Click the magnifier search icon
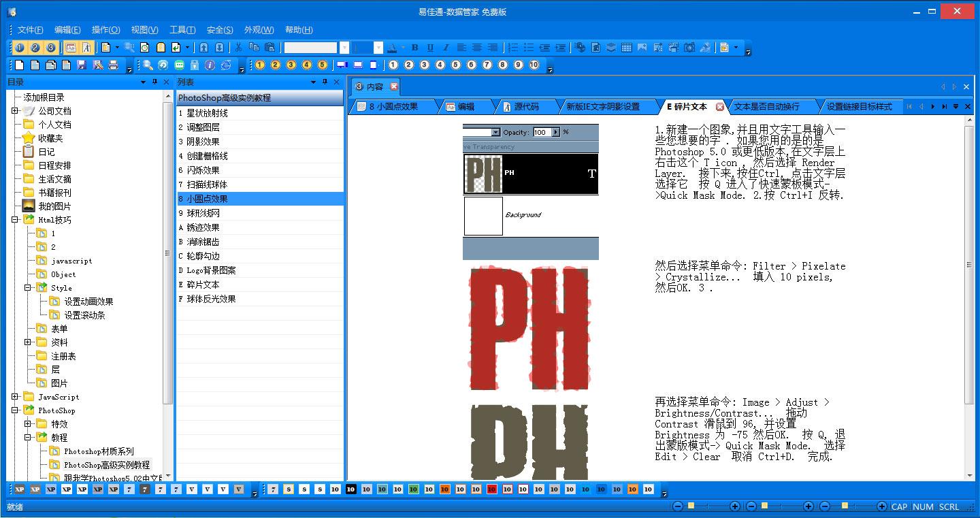This screenshot has height=518, width=980. point(148,65)
